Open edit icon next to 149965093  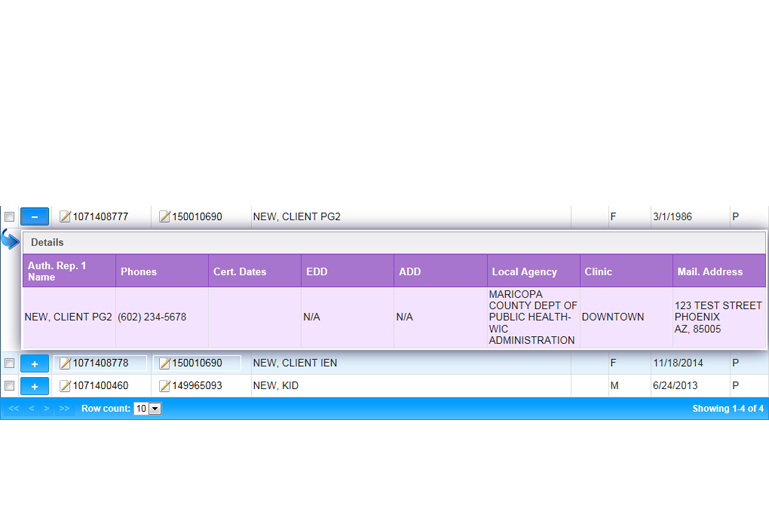coord(165,386)
